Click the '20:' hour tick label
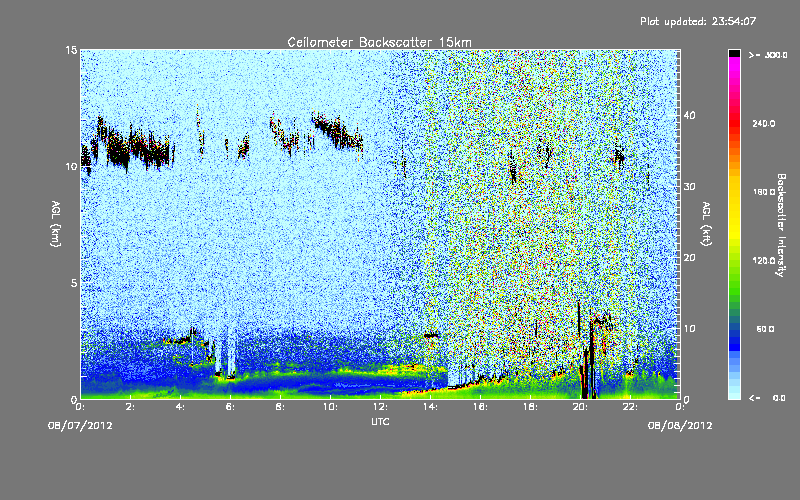The width and height of the screenshot is (800, 500). coord(580,407)
